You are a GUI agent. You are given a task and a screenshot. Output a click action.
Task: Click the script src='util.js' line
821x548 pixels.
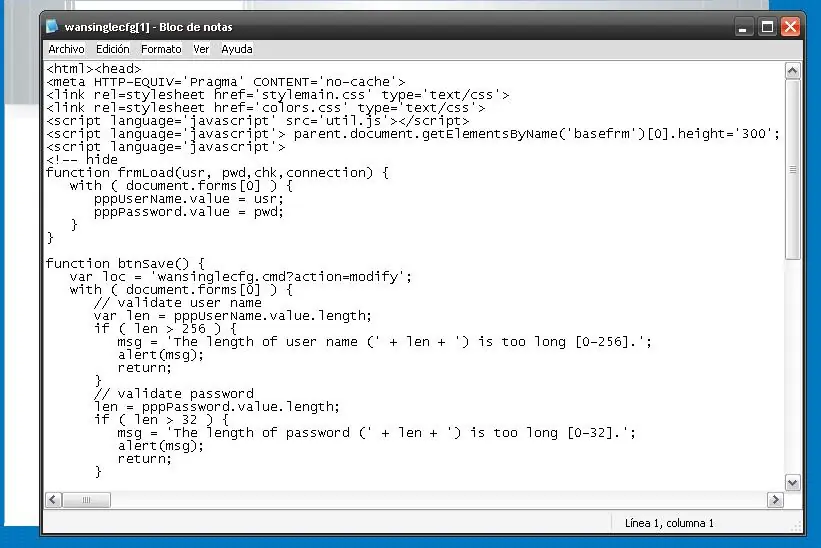coord(258,121)
